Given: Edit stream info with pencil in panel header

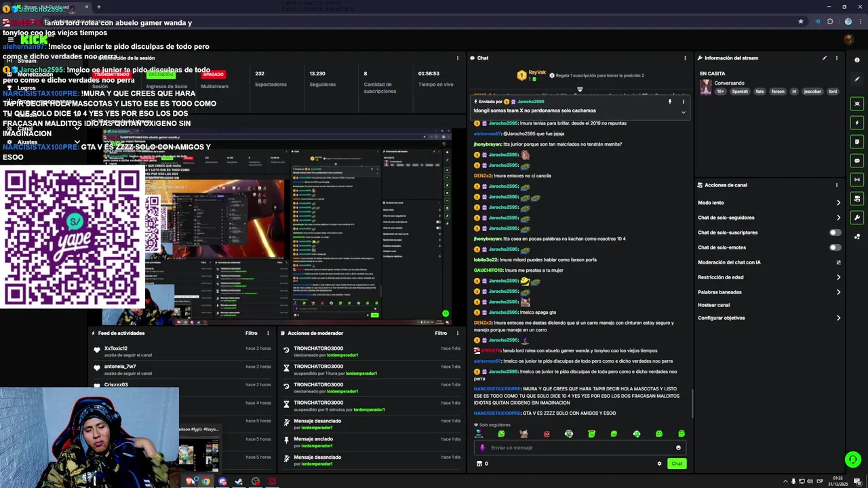Looking at the screenshot, I should tap(825, 58).
